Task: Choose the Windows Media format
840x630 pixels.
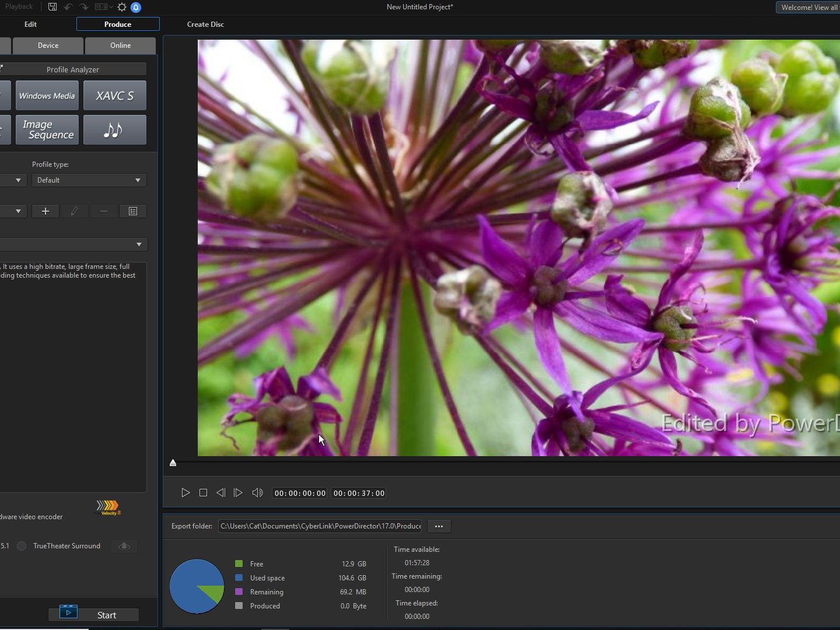Action: (47, 96)
